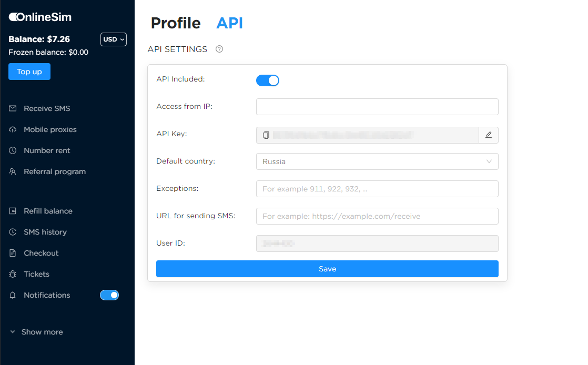Open the Receive SMS section

point(42,108)
